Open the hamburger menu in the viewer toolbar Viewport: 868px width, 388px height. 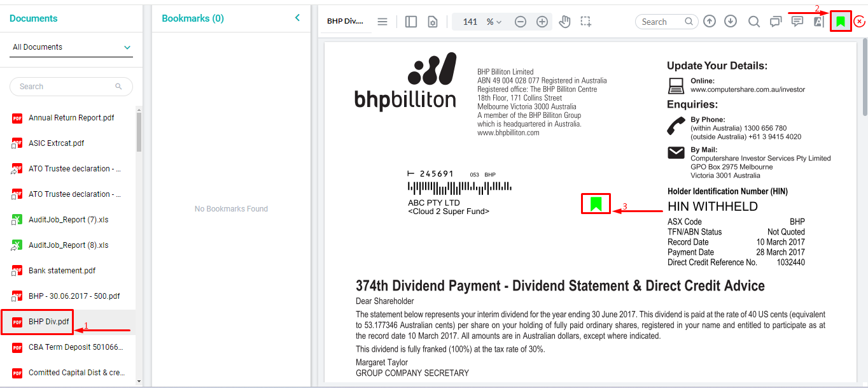click(382, 22)
